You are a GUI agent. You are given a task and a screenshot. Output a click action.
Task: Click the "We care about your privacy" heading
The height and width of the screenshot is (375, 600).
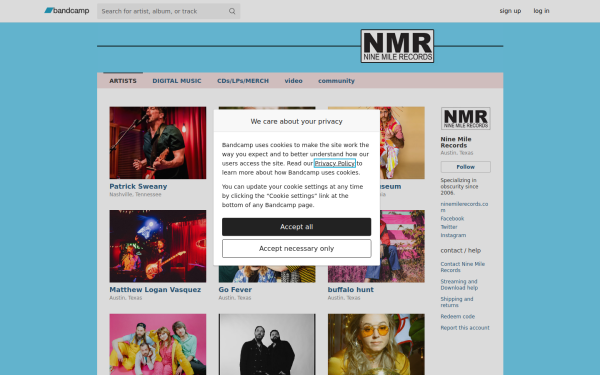297,121
